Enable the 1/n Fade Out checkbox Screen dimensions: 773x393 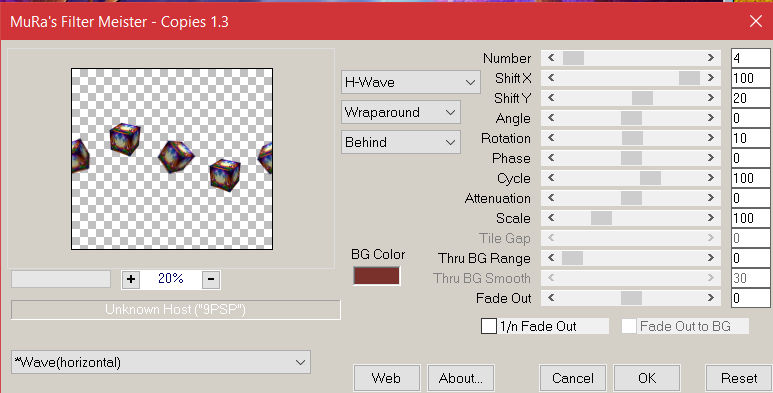coord(489,326)
